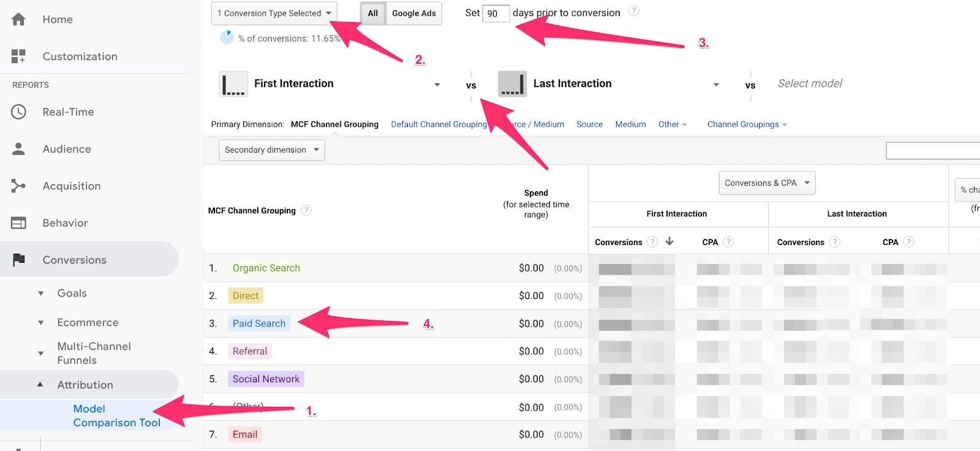Image resolution: width=980 pixels, height=451 pixels.
Task: Open the Conversion Type Selected dropdown
Action: tap(274, 13)
